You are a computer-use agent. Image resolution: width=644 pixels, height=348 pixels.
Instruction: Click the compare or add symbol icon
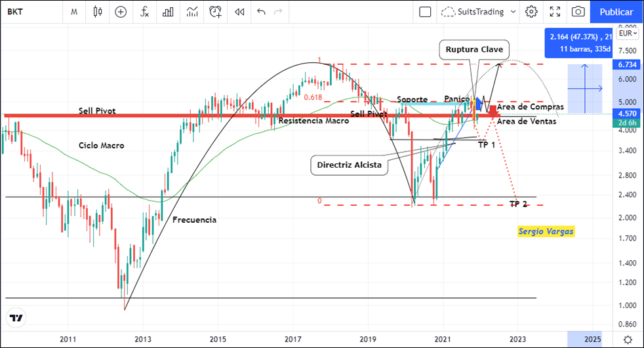(121, 12)
